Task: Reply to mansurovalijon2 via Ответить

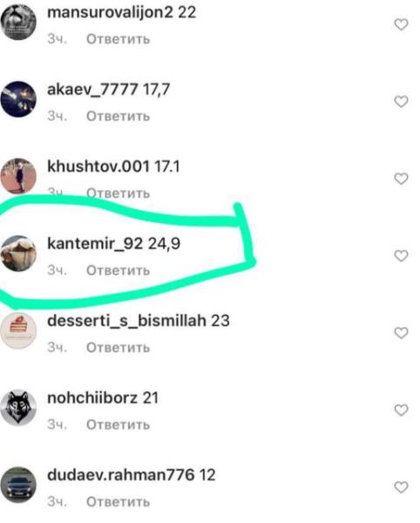Action: [118, 39]
